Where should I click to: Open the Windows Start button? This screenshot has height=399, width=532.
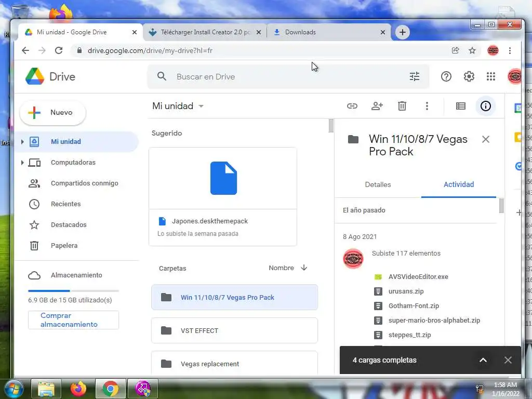pos(14,389)
